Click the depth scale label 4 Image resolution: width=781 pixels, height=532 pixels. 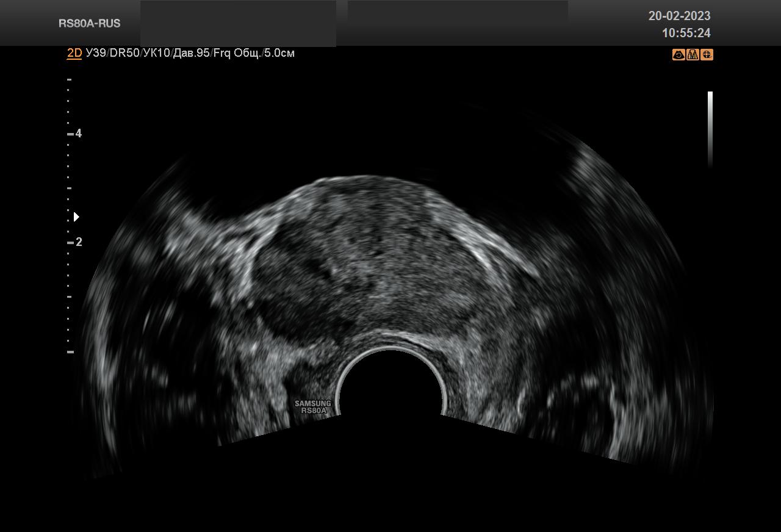point(79,134)
